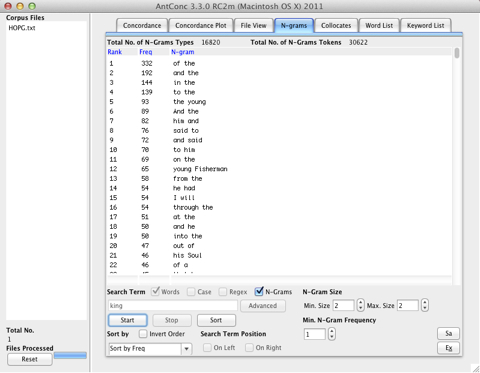Click the Stop button

[x=172, y=320]
